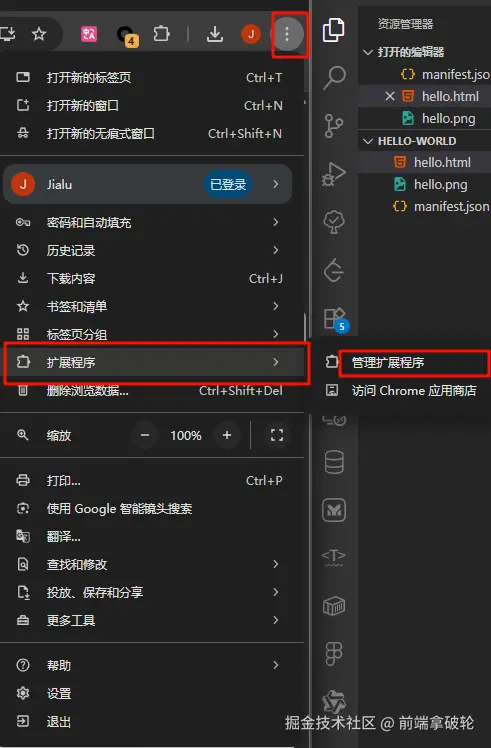Collapse the HELLO-WORLD folder section
491x748 pixels.
coord(368,141)
